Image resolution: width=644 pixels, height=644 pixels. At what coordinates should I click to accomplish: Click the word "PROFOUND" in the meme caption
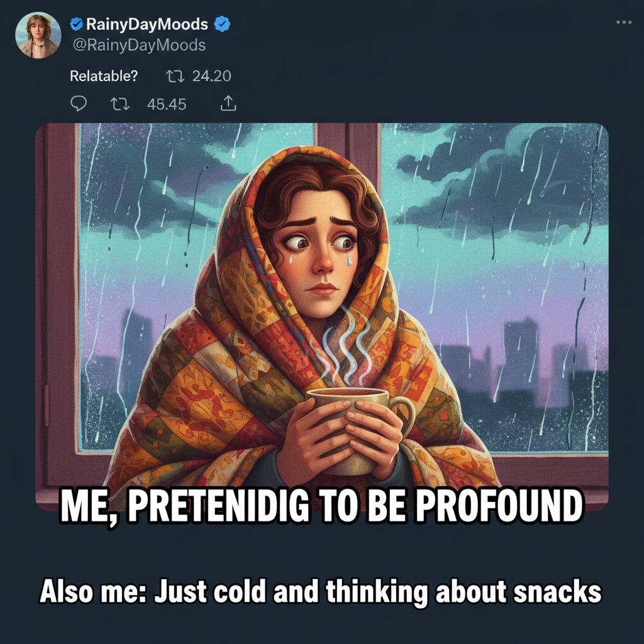[498, 505]
